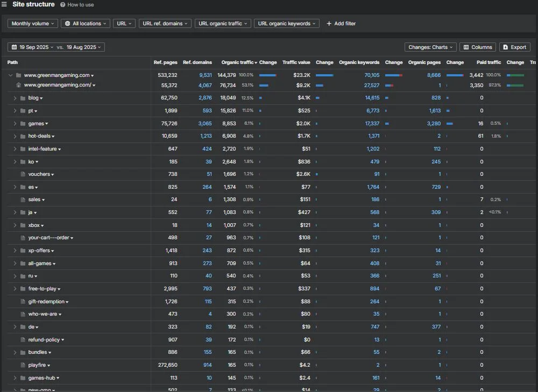This screenshot has width=538, height=392.
Task: Click the who-we-are page icon
Action: click(x=23, y=314)
